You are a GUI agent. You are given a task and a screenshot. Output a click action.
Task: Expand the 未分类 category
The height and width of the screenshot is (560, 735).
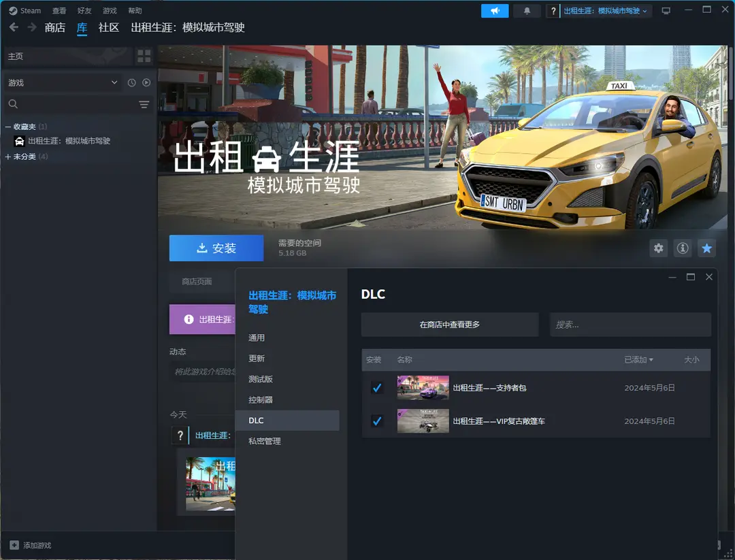point(8,157)
